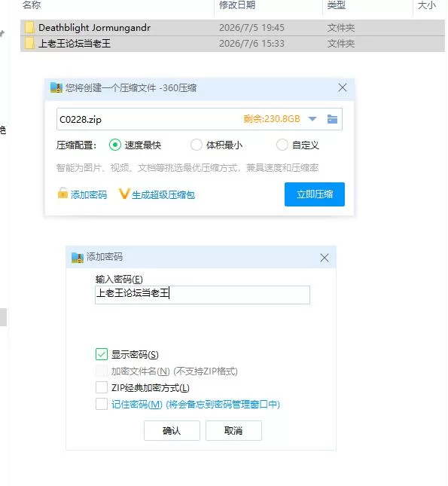
Task: Click the V icon for 生成超级压缩包
Action: pos(123,194)
